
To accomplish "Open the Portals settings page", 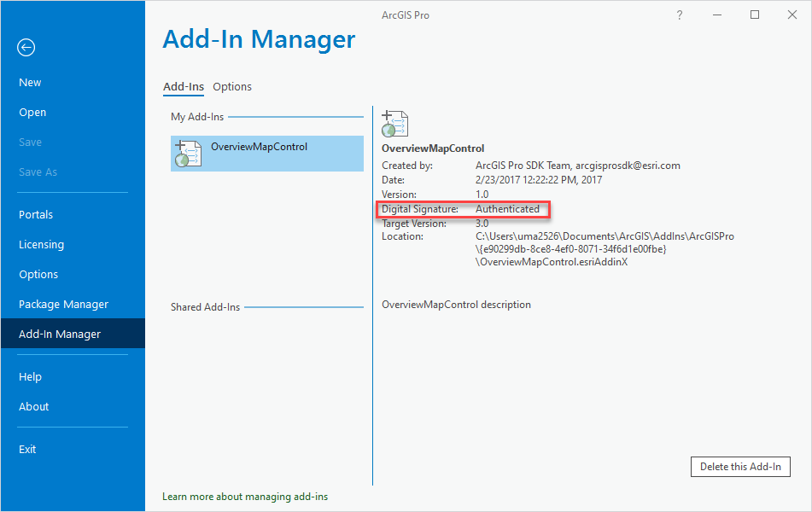I will (36, 214).
